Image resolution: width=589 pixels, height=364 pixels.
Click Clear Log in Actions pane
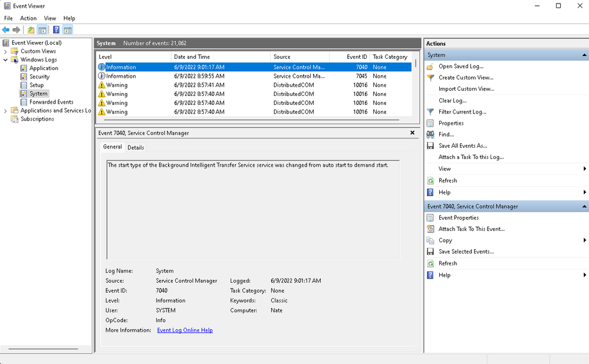(452, 101)
